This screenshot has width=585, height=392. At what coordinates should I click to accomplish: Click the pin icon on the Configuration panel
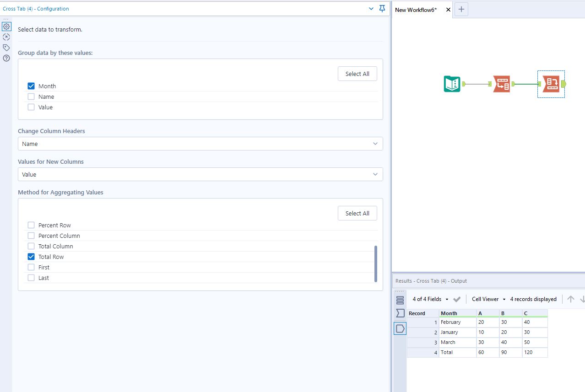(x=382, y=8)
